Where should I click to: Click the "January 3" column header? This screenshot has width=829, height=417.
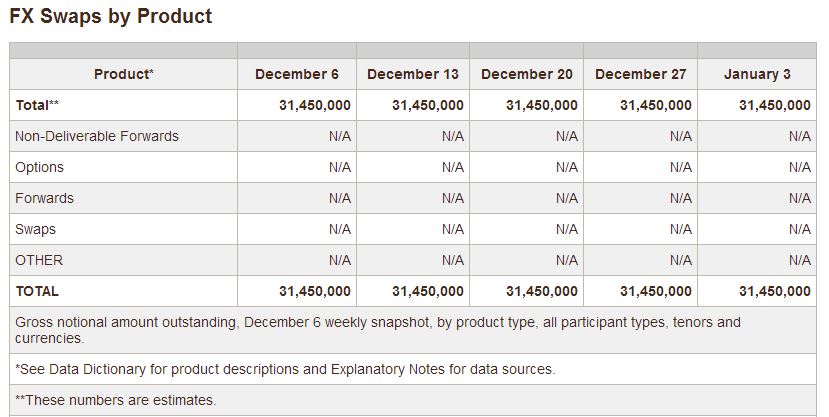tap(757, 74)
